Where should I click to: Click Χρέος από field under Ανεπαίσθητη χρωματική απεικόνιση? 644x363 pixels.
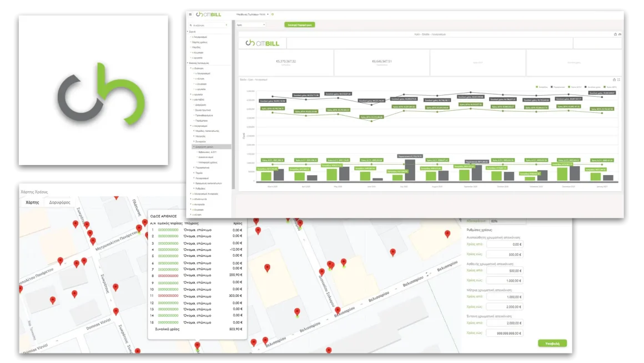[504, 245]
